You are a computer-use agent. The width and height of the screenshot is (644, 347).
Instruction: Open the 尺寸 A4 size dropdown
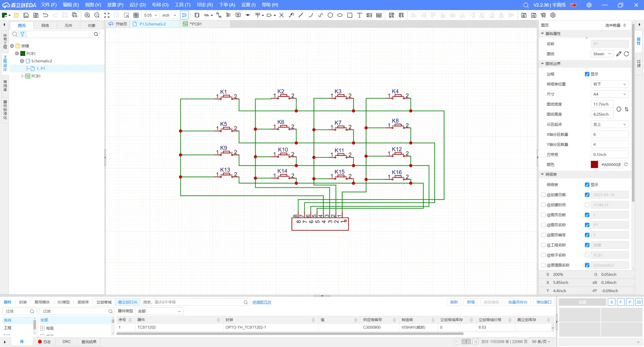pyautogui.click(x=609, y=94)
